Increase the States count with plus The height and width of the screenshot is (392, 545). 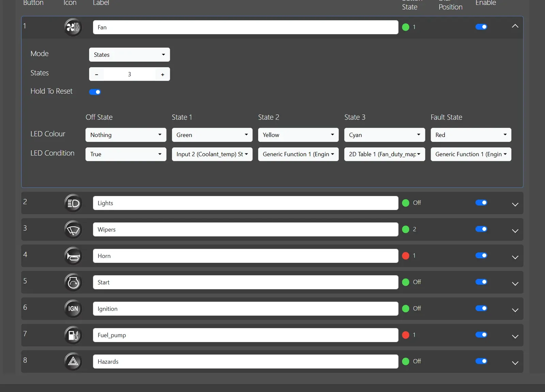[162, 74]
